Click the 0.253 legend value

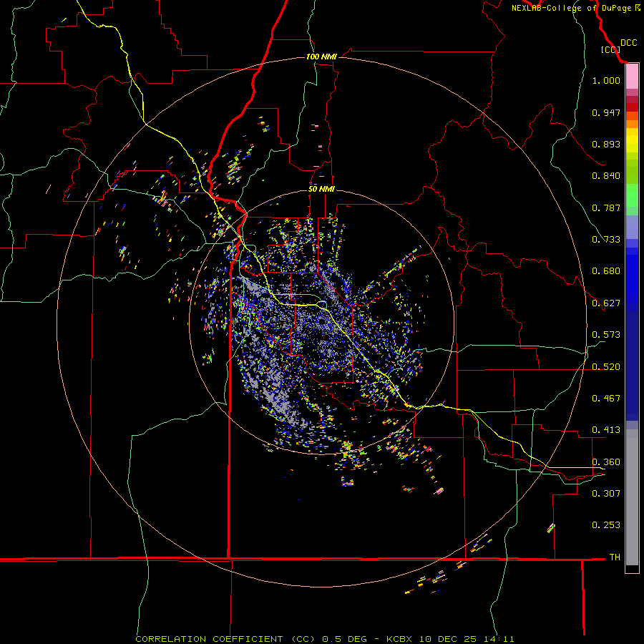(606, 525)
